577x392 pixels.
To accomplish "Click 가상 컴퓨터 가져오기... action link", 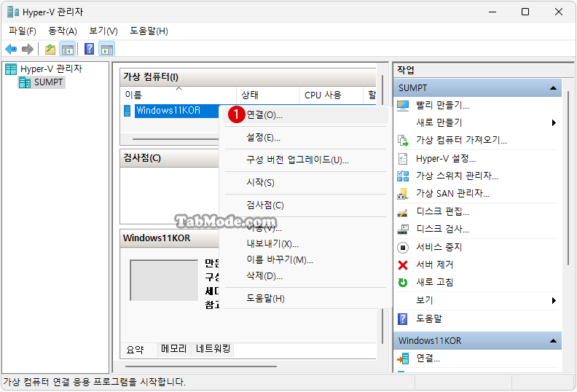I will coord(461,140).
